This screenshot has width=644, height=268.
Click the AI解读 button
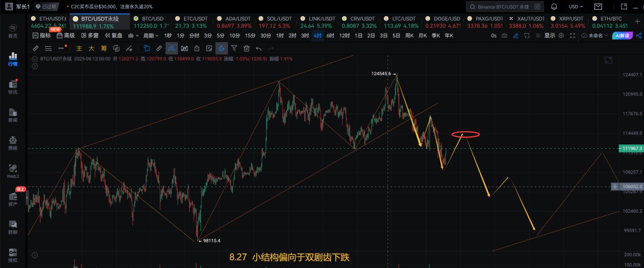point(622,36)
